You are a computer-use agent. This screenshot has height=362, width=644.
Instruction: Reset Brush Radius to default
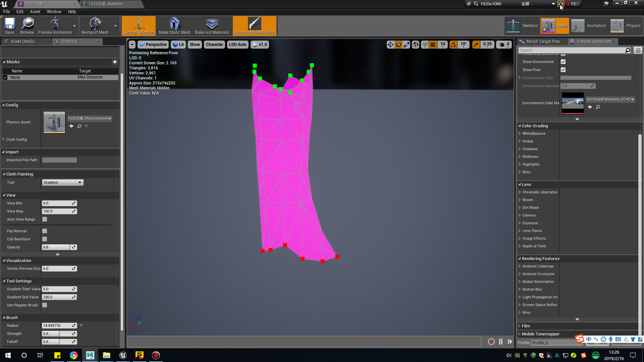(81, 325)
